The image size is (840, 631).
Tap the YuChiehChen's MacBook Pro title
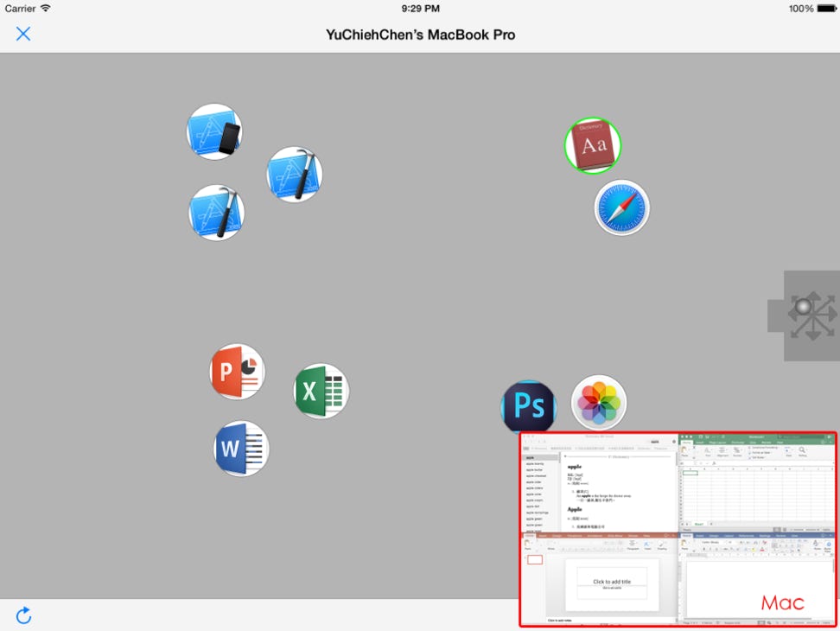420,35
